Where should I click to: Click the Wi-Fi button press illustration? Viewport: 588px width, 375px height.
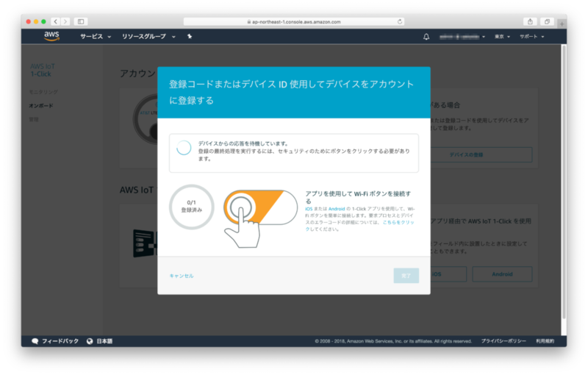(x=260, y=218)
